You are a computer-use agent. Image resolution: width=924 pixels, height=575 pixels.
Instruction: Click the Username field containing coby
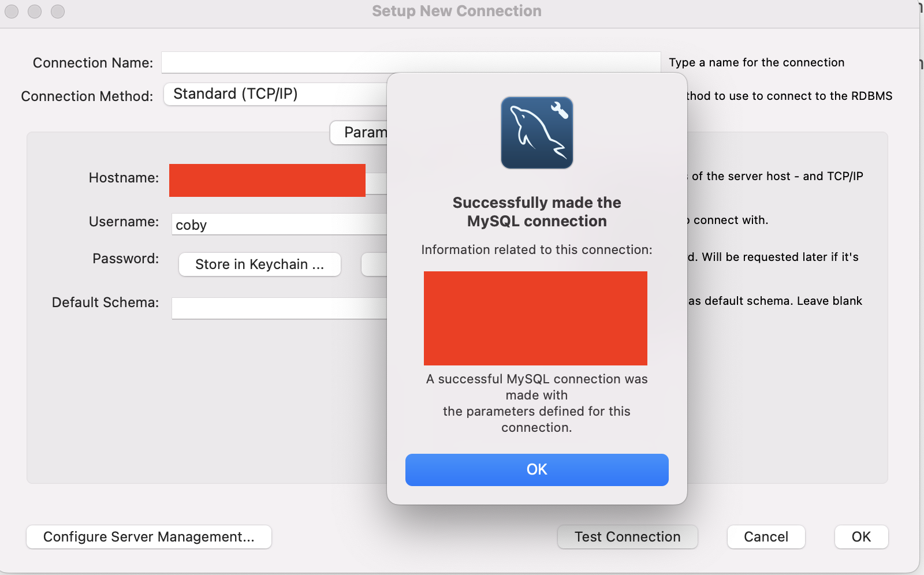[279, 225]
